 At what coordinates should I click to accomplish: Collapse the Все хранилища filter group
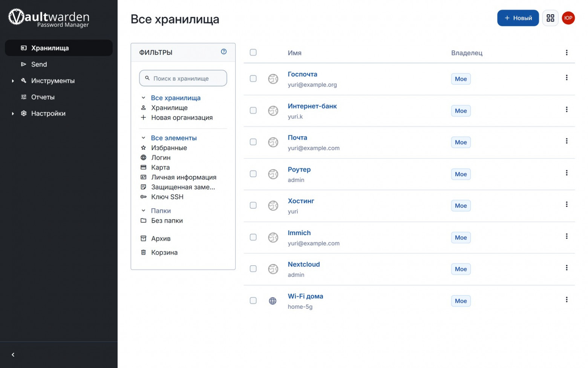pos(143,98)
